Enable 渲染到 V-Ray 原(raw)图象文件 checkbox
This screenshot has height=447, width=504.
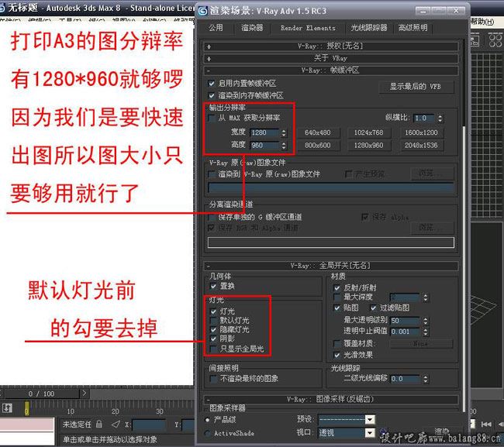click(212, 174)
